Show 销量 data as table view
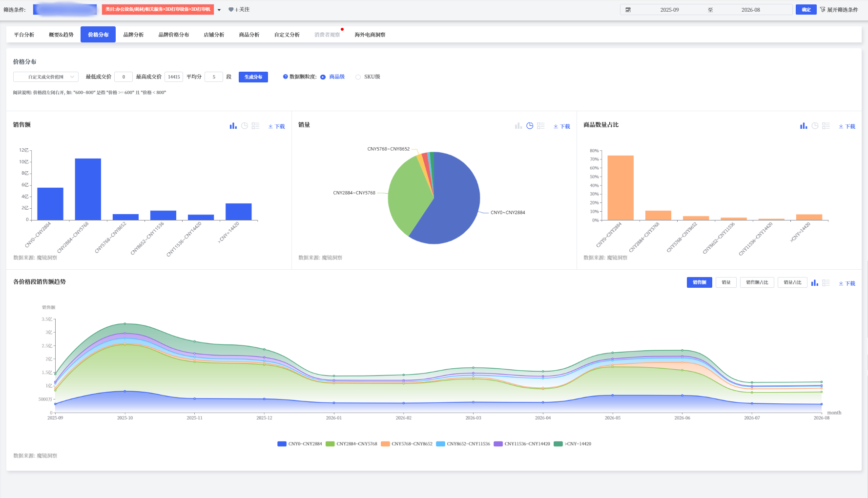The width and height of the screenshot is (868, 498). coord(541,126)
